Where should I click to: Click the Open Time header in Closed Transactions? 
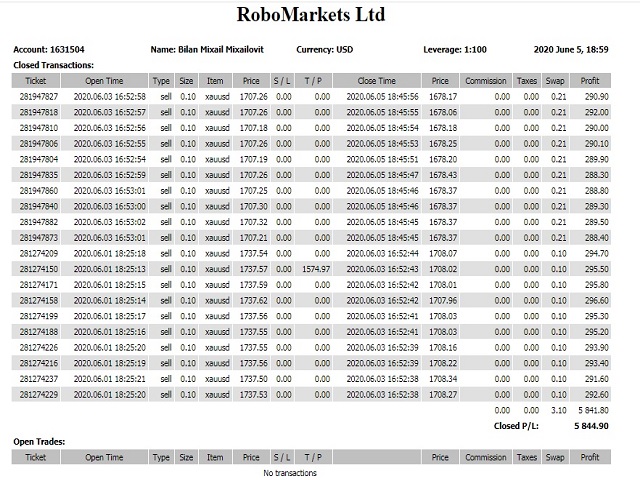click(x=104, y=81)
